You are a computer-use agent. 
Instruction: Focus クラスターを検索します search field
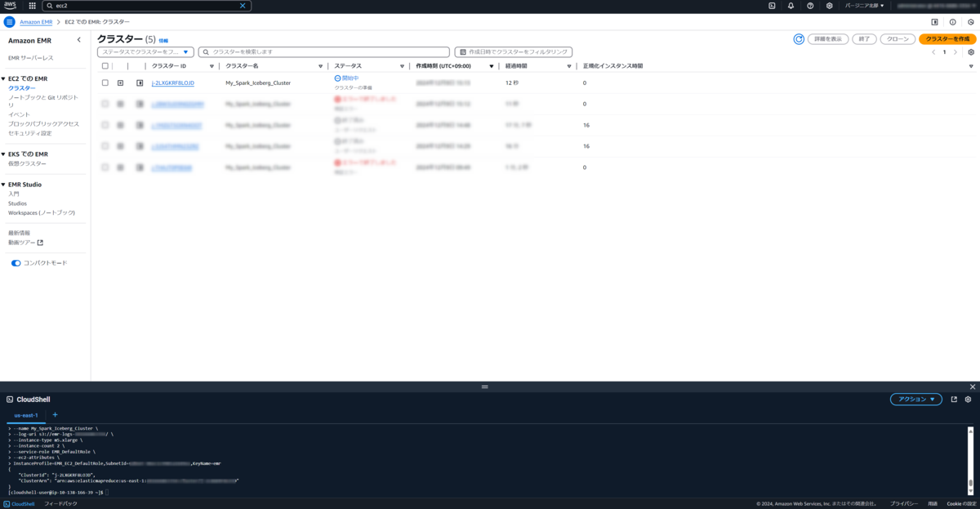pos(324,51)
